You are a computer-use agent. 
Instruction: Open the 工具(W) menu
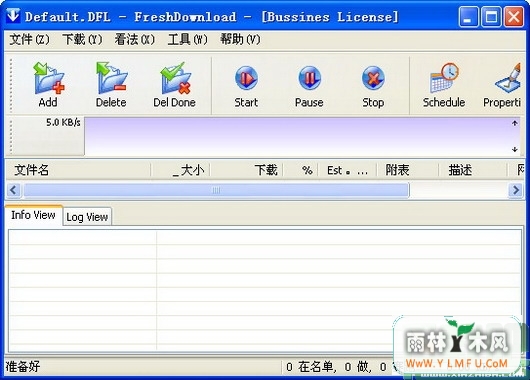pos(187,40)
